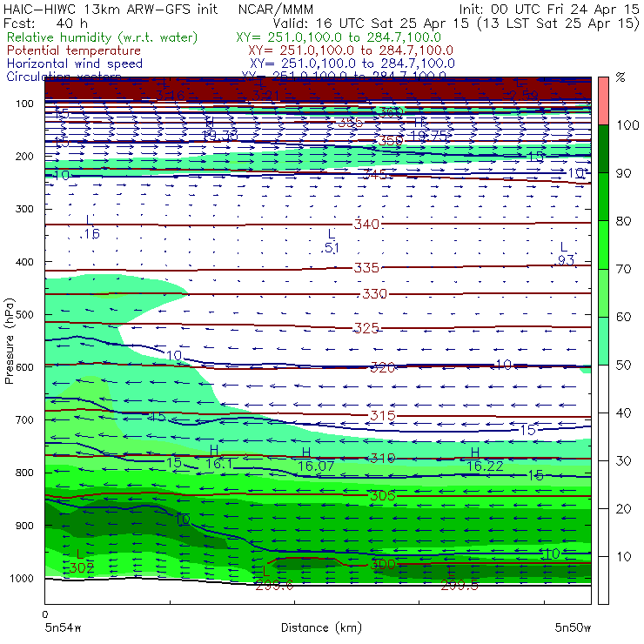Select the 'HAIC-HIWC 13km ARW-GFS init' title text
The image size is (644, 644).
[111, 9]
